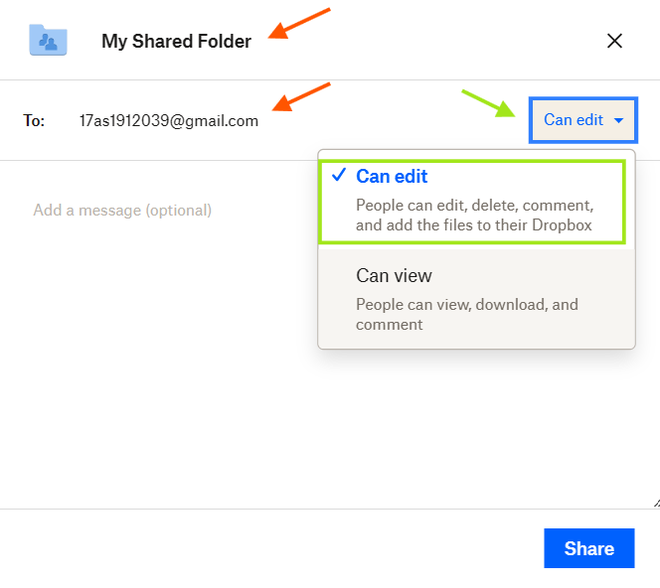This screenshot has height=588, width=660.
Task: Click the To: label
Action: 34,121
